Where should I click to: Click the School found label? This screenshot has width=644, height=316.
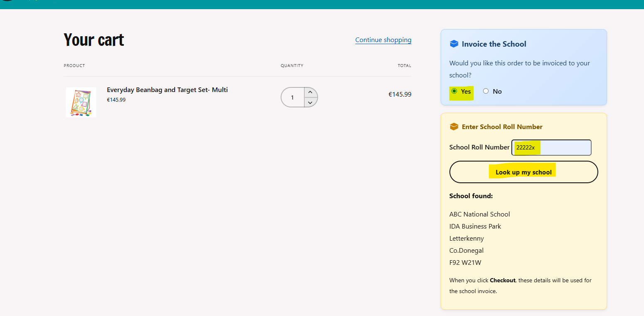[x=471, y=196]
